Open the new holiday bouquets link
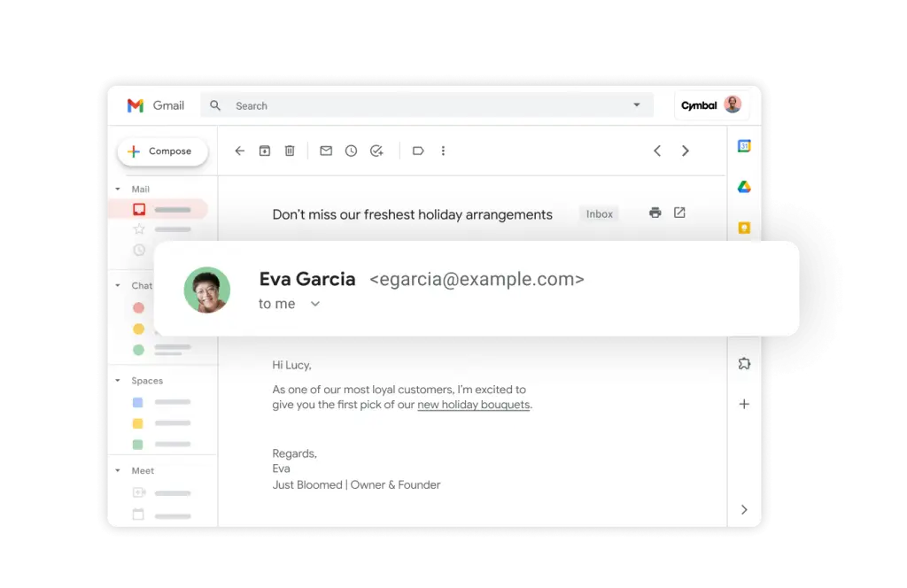 click(474, 405)
